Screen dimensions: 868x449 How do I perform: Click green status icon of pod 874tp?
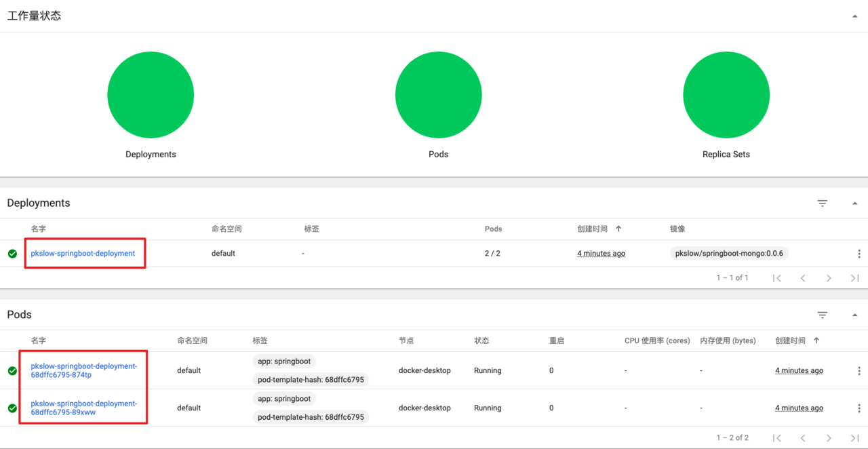(x=12, y=371)
